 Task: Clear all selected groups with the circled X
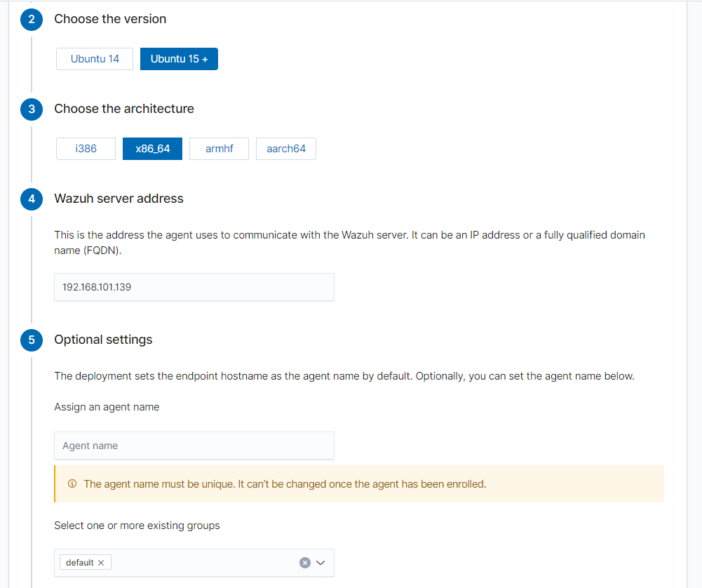(304, 563)
